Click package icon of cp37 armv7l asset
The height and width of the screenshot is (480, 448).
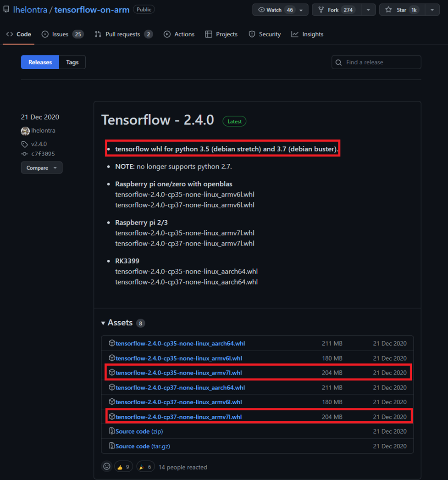coord(112,416)
